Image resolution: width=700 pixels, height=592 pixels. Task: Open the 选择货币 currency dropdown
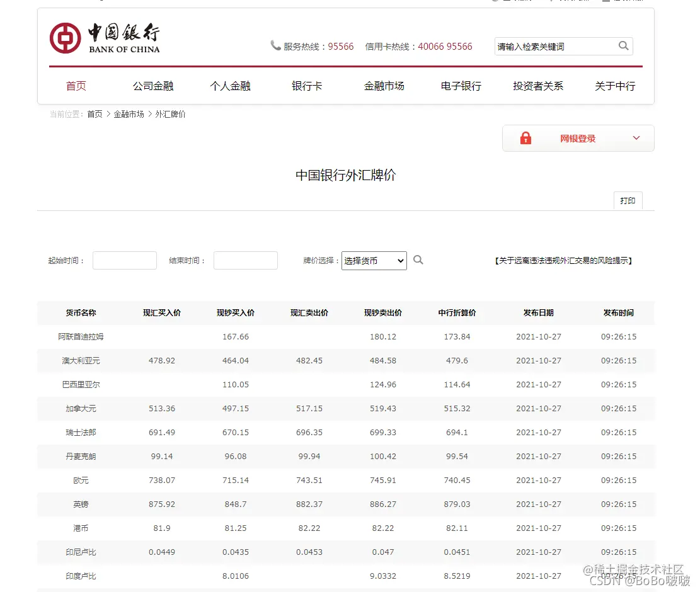[374, 259]
